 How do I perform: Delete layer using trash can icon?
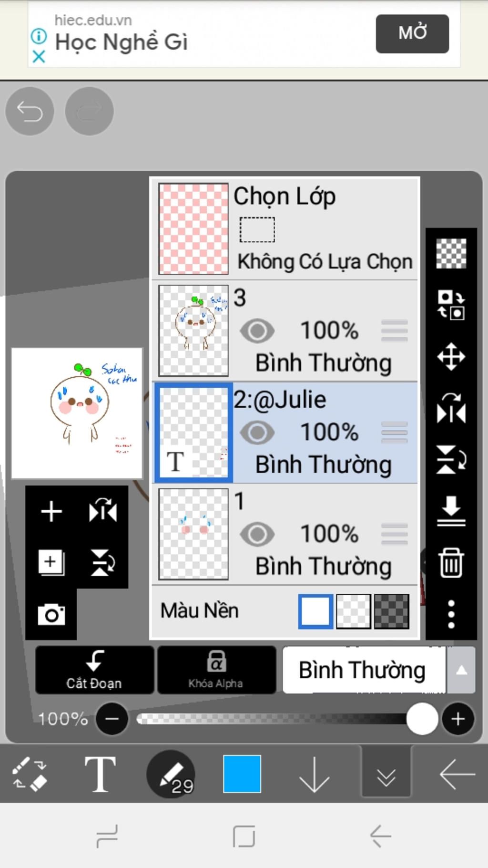(x=451, y=562)
